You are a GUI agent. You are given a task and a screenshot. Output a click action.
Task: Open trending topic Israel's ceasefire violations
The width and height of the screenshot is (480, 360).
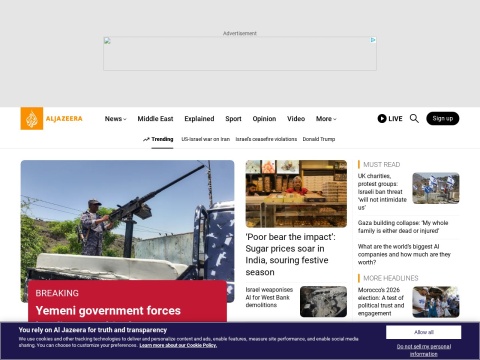click(266, 139)
